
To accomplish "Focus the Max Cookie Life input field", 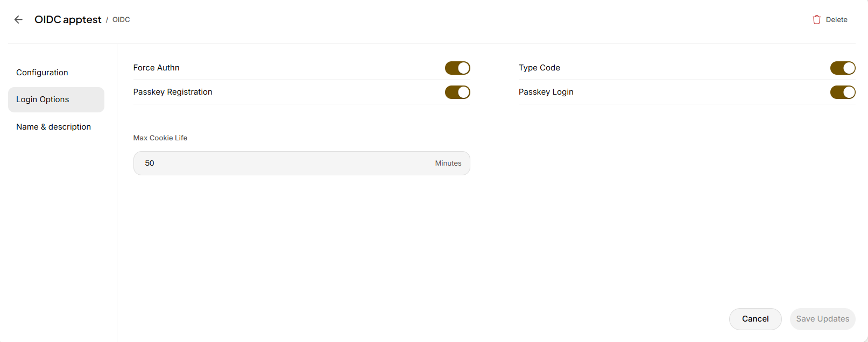I will click(x=301, y=163).
